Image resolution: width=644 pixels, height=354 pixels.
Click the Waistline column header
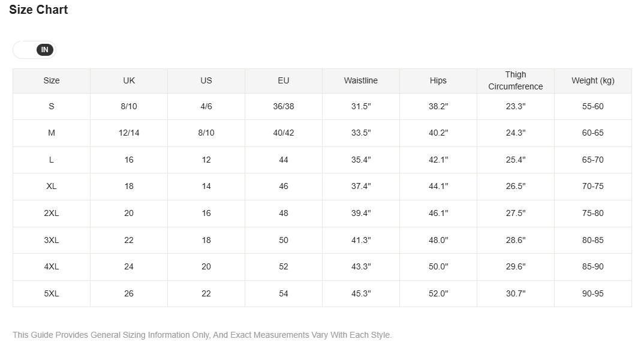(x=360, y=80)
